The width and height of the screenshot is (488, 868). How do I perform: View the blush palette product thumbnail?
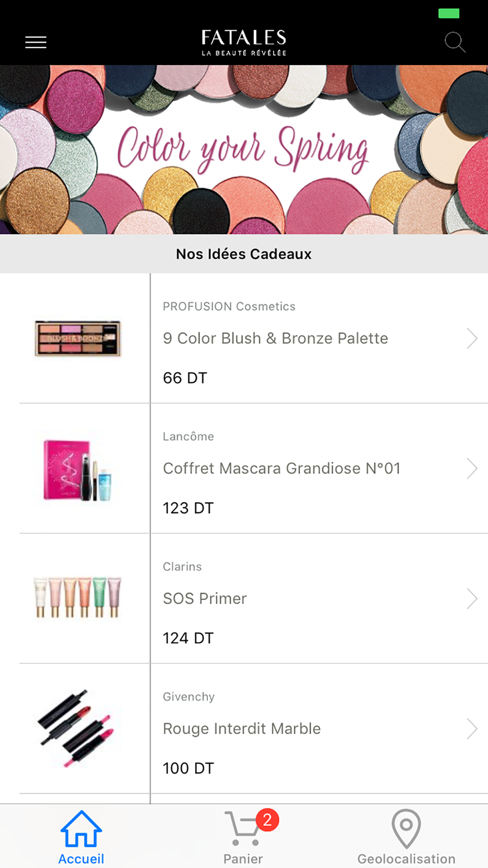[x=78, y=338]
